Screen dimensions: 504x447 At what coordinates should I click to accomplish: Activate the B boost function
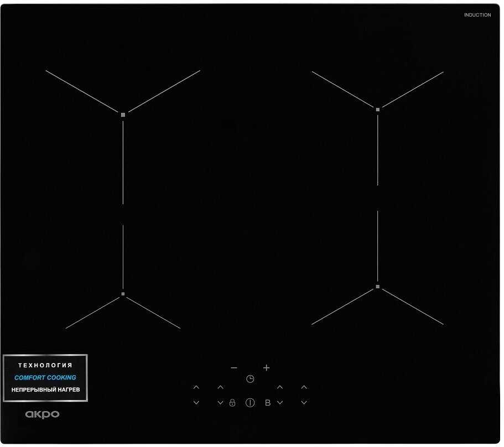[268, 403]
